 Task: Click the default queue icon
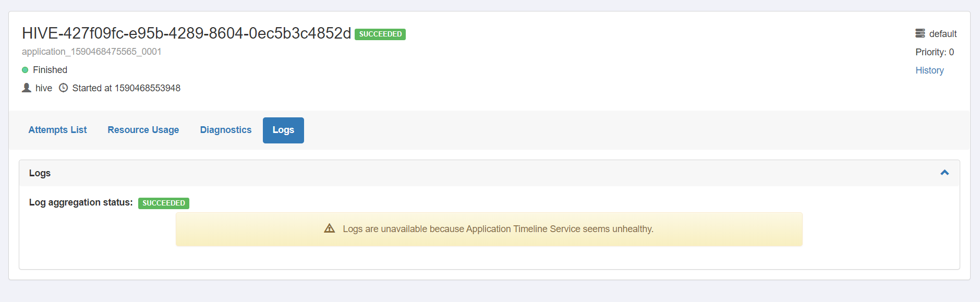click(x=920, y=33)
